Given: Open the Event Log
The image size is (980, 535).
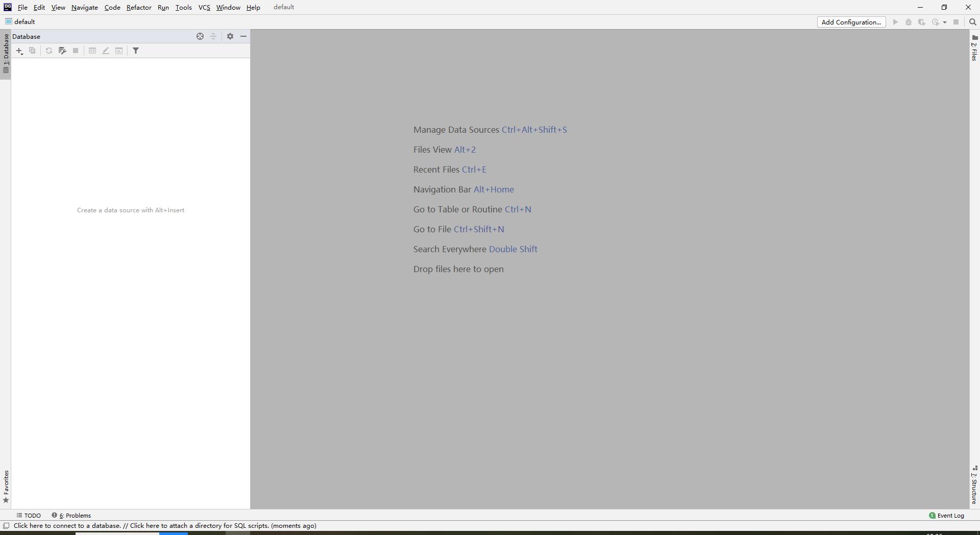Looking at the screenshot, I should pos(947,516).
